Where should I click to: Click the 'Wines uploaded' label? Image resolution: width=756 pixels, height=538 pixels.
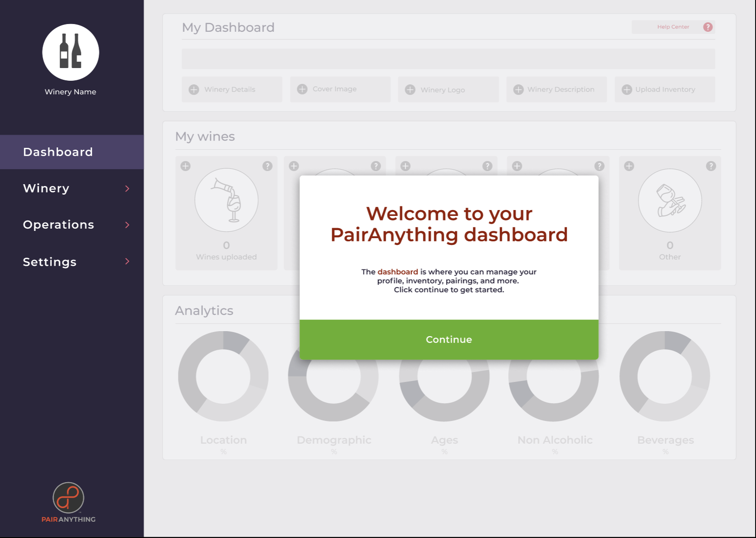pyautogui.click(x=226, y=257)
